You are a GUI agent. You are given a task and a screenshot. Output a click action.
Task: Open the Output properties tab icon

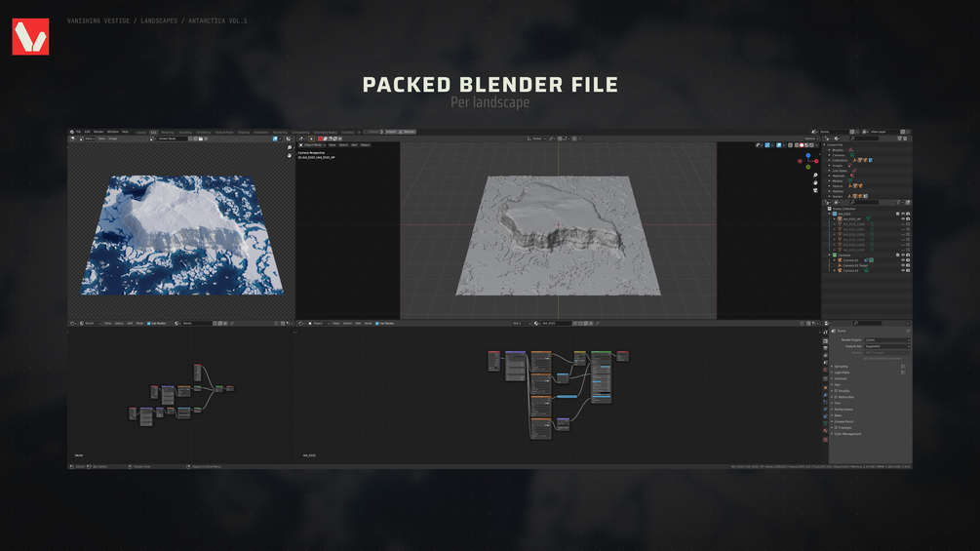click(x=826, y=348)
